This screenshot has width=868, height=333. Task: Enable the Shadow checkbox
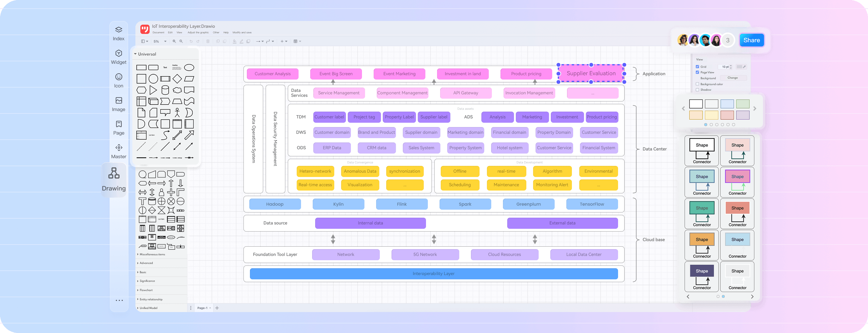tap(697, 90)
